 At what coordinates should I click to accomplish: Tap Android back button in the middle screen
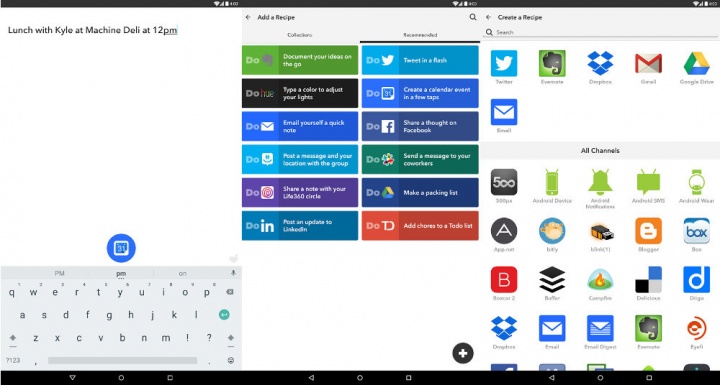[x=311, y=378]
